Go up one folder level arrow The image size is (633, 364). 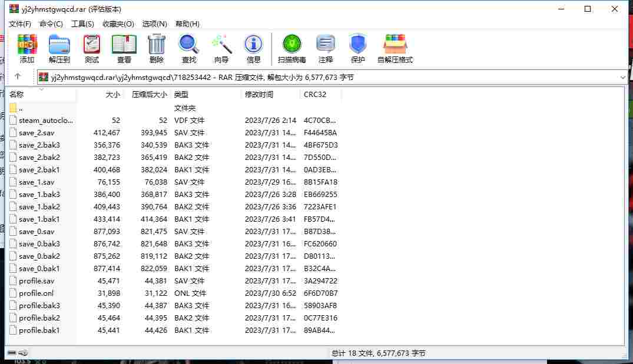17,76
